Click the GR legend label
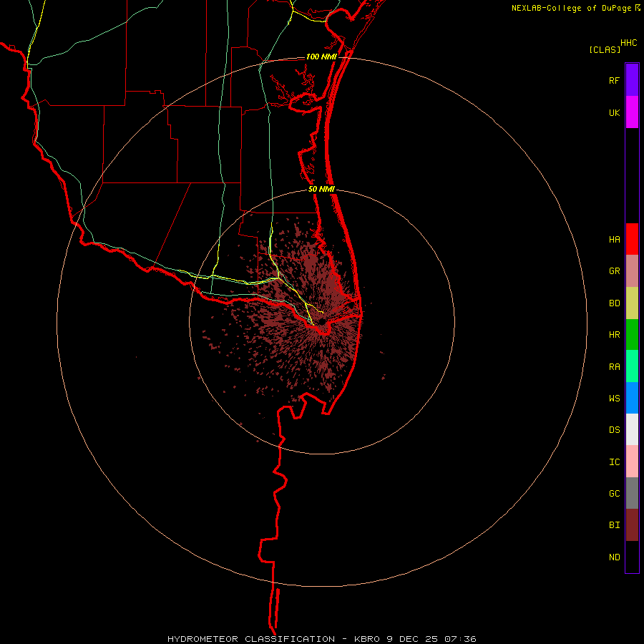This screenshot has height=644, width=644. (x=614, y=271)
